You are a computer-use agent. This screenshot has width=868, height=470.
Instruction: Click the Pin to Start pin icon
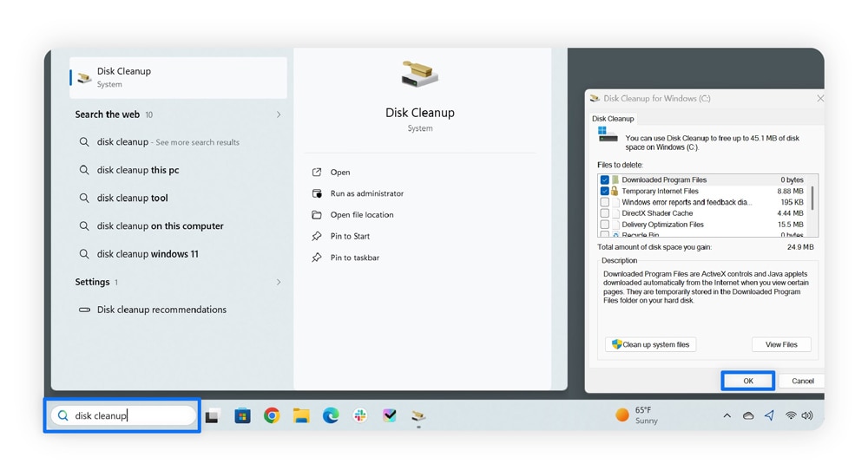(317, 236)
